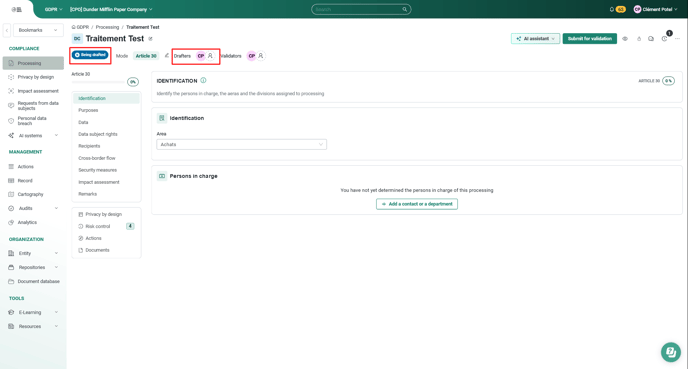Screen dimensions: 688x369
Task: Go to Processing in breadcrumb
Action: click(x=108, y=27)
